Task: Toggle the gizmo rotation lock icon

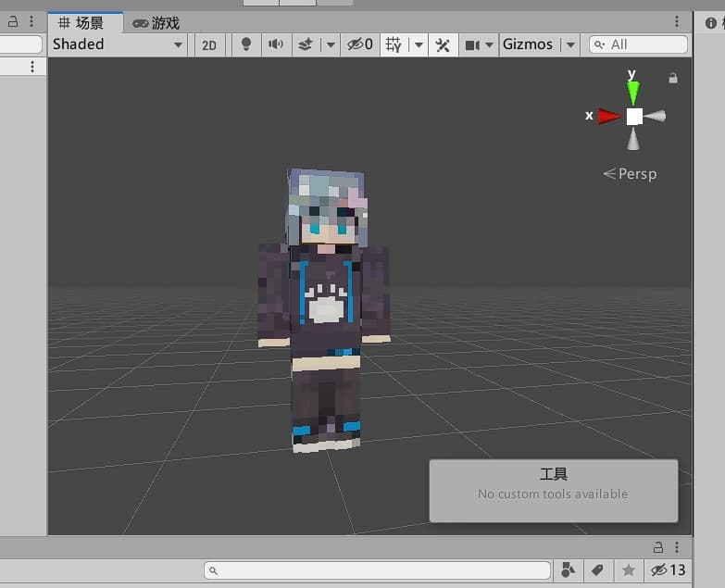Action: click(x=673, y=78)
